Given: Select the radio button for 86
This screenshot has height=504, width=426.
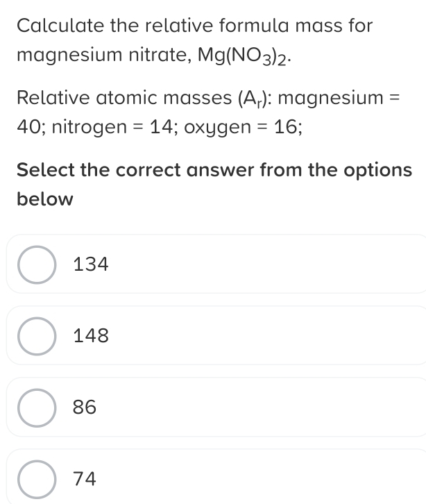Looking at the screenshot, I should pyautogui.click(x=36, y=408).
